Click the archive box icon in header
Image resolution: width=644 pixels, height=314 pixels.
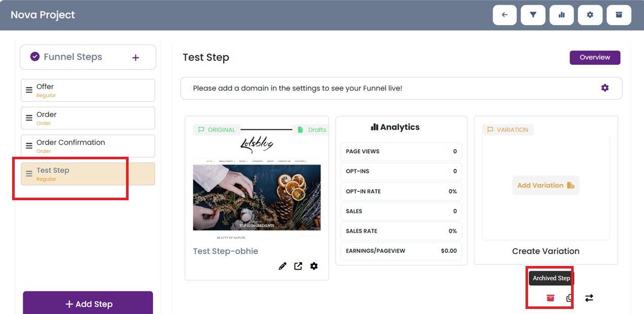coord(619,15)
